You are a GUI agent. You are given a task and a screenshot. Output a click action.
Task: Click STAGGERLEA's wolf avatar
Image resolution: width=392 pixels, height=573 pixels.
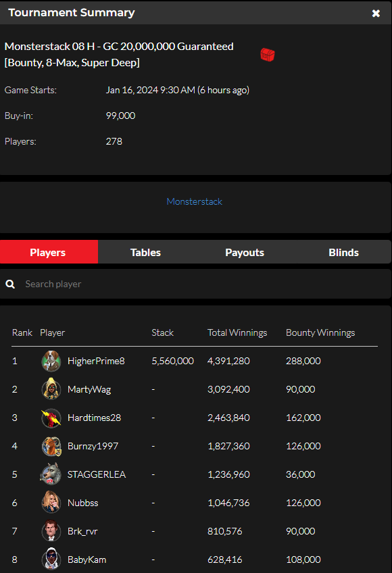pyautogui.click(x=51, y=474)
